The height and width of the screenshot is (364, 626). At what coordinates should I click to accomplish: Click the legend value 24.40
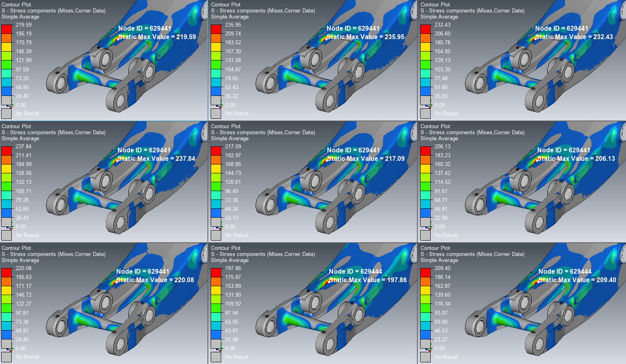[22, 96]
